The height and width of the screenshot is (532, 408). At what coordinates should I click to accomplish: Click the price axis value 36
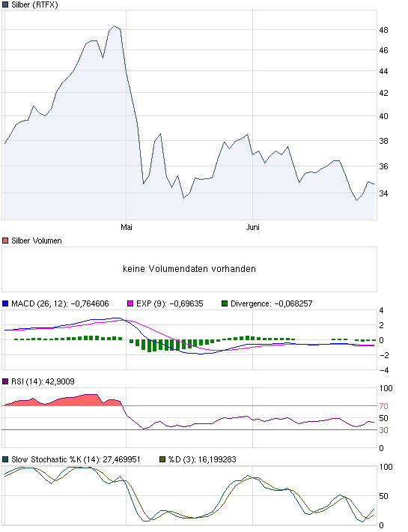[x=383, y=166]
